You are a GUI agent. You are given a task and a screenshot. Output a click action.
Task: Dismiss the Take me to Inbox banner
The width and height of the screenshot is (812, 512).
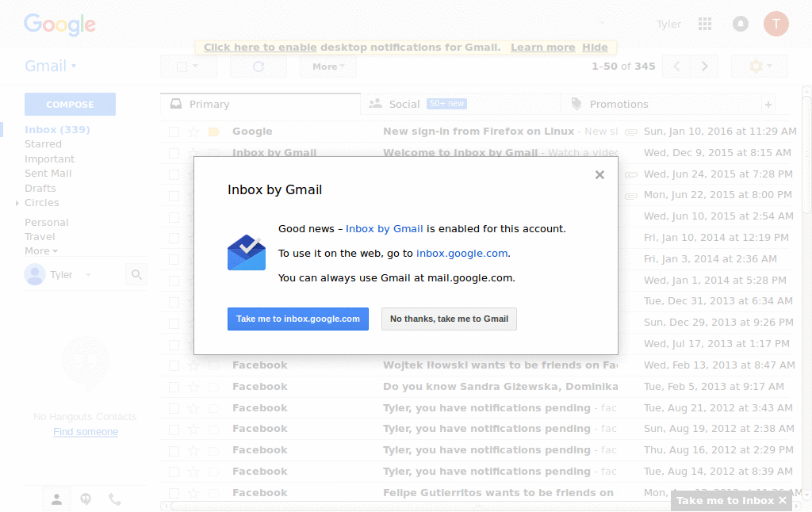point(783,500)
